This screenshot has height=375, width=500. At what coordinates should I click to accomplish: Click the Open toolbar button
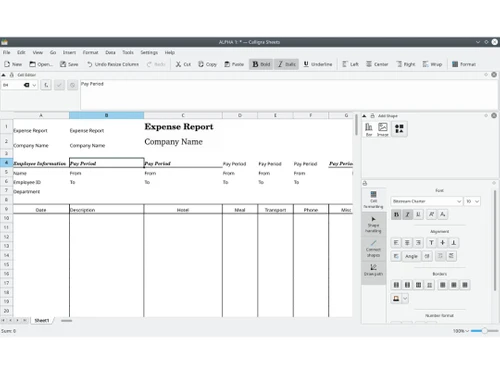pyautogui.click(x=41, y=64)
